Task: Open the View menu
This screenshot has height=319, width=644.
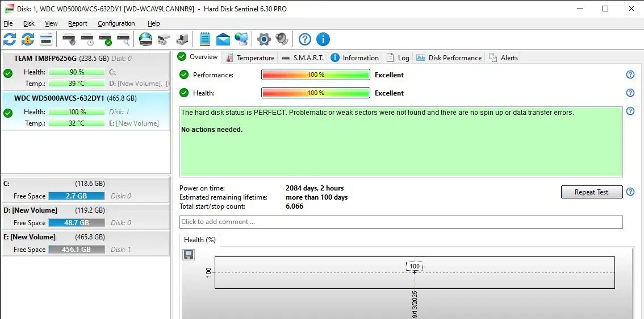Action: [x=51, y=23]
